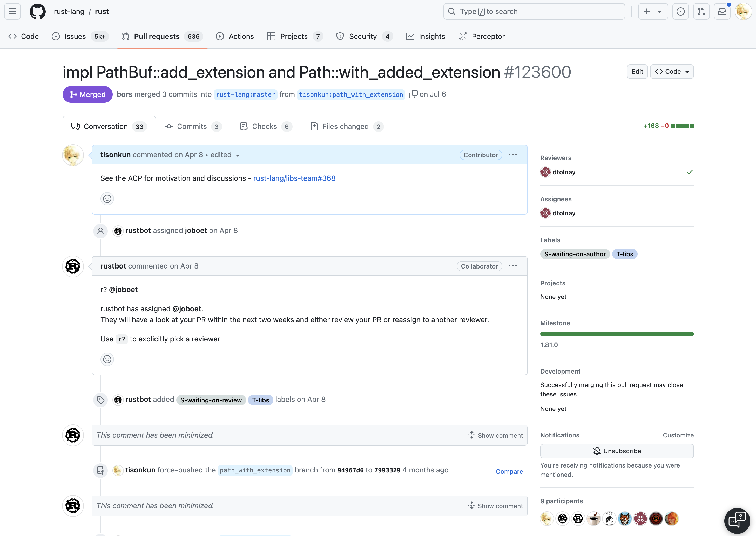Click the diffstat +168 −0 indicator
756x536 pixels.
(x=669, y=126)
